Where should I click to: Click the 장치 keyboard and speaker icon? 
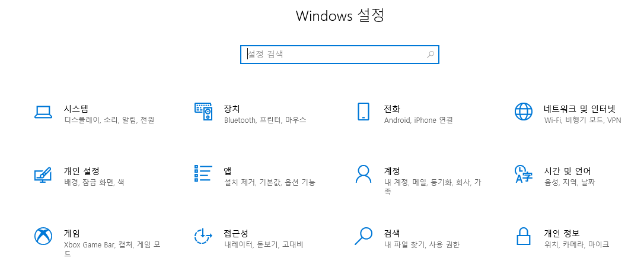(203, 112)
